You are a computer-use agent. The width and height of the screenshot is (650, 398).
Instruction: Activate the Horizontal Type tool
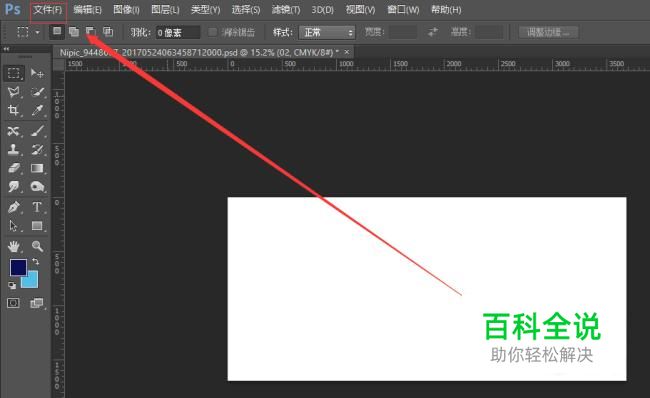(x=37, y=207)
